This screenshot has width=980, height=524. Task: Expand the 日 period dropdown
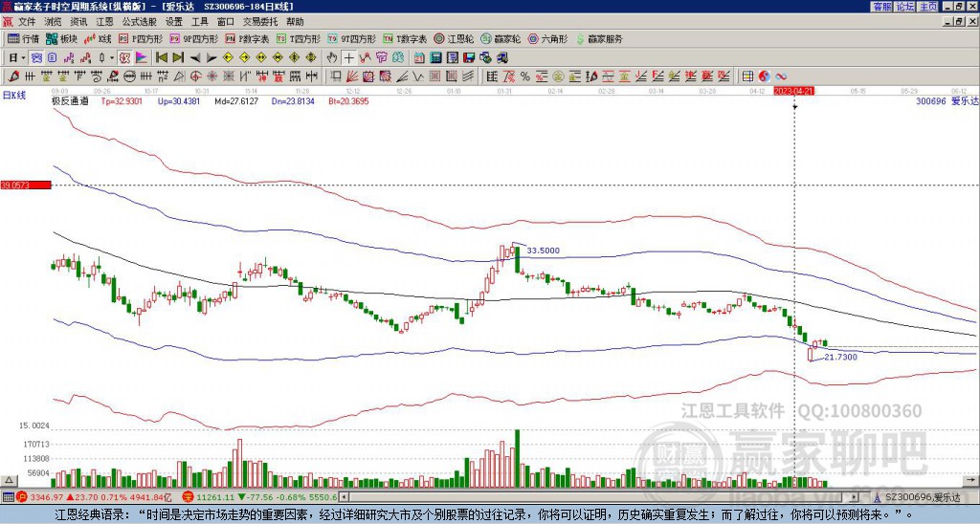click(23, 58)
